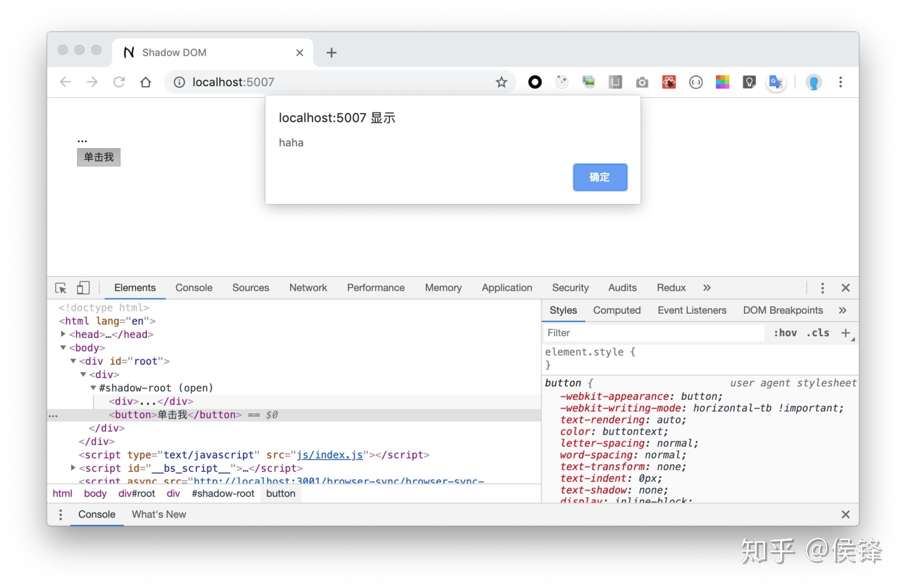Reload the page

click(119, 82)
